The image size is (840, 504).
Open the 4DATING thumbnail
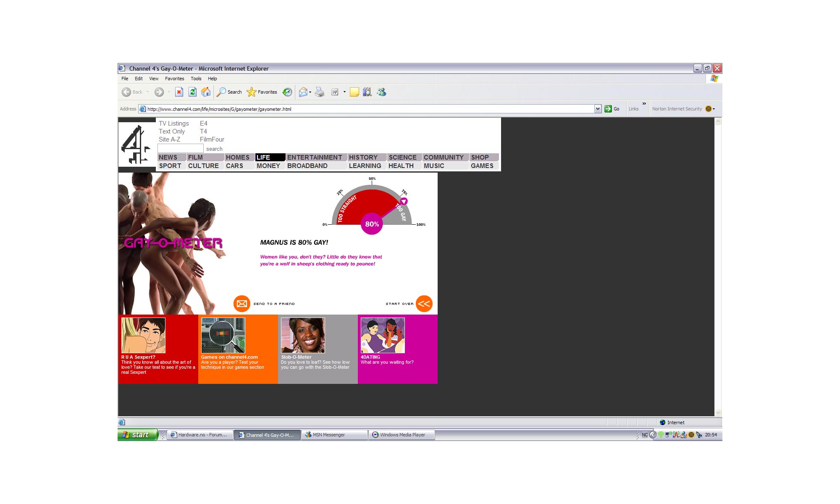[383, 335]
